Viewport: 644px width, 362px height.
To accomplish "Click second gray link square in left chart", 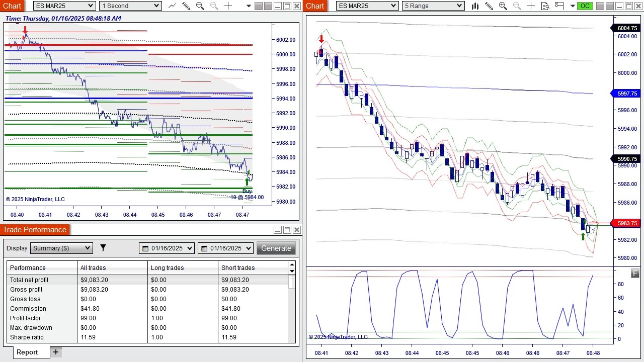I will pos(268,6).
